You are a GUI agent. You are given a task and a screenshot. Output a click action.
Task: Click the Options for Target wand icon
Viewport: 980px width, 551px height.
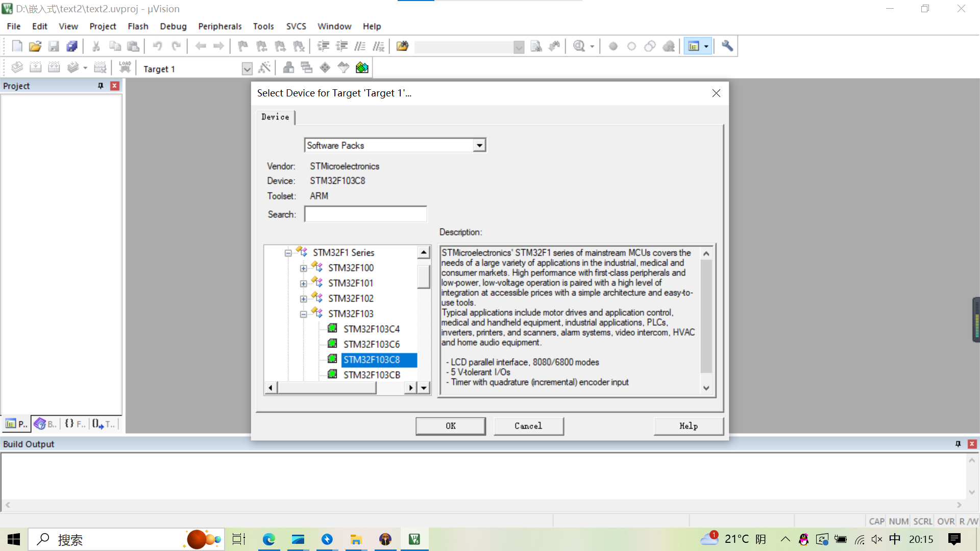(x=264, y=67)
